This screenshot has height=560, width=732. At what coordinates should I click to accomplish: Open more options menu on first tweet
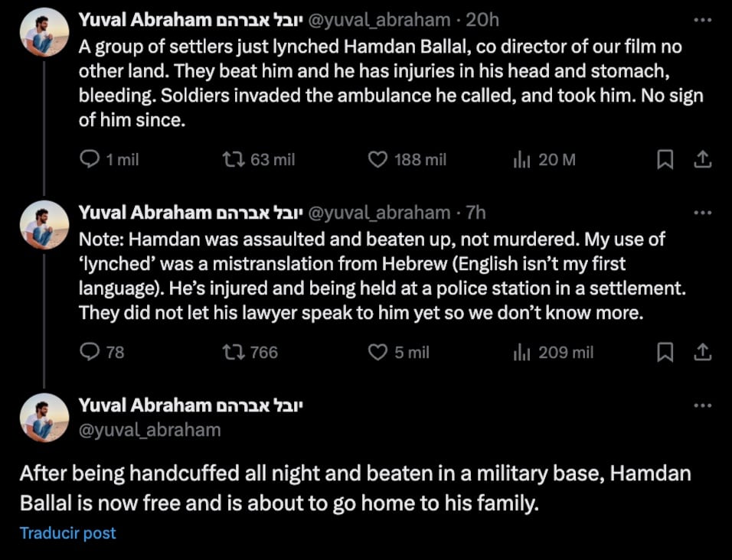tap(702, 20)
